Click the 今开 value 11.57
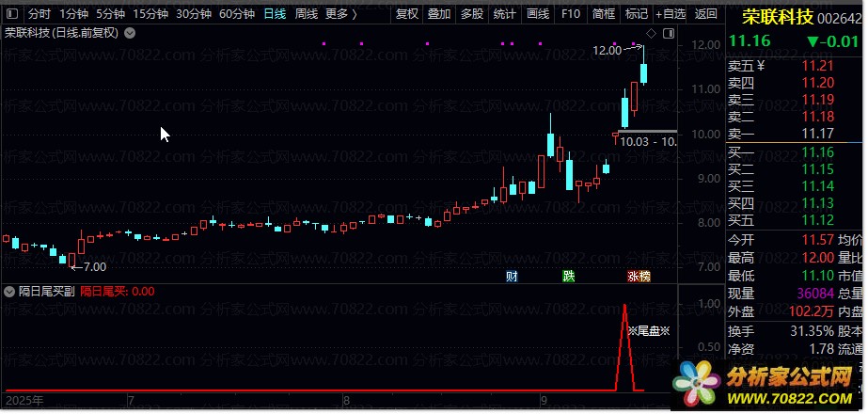The height and width of the screenshot is (414, 868). [817, 240]
